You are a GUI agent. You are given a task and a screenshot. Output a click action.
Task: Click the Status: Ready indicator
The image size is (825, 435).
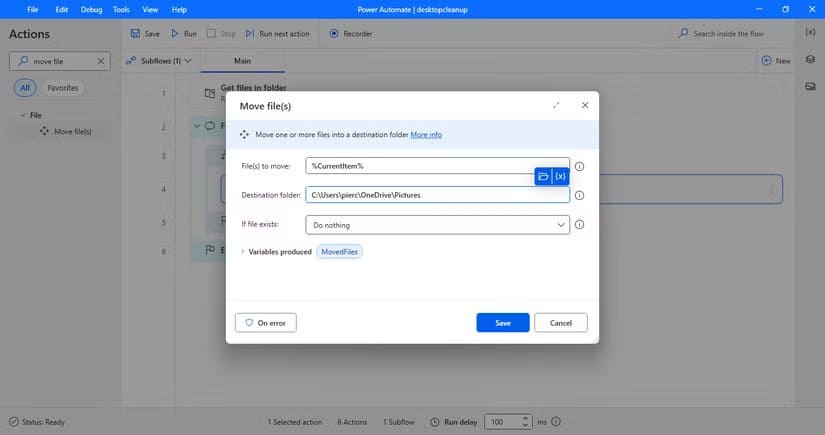(37, 422)
